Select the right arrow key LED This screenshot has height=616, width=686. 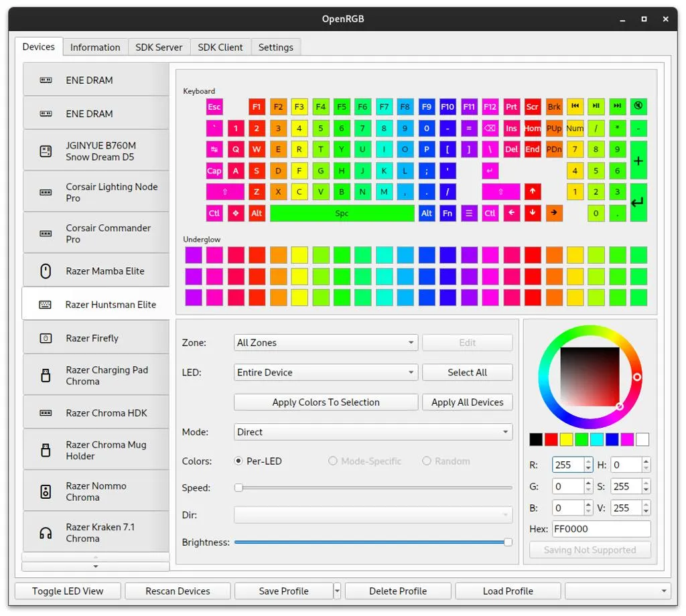[x=554, y=213]
